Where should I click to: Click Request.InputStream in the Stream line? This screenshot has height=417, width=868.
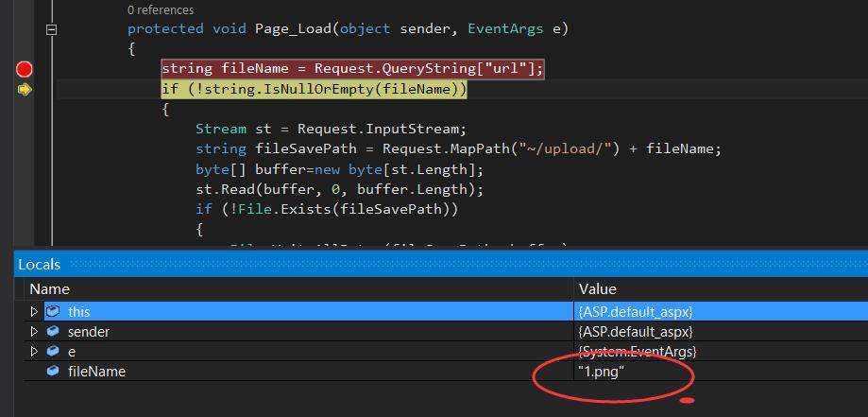(382, 130)
